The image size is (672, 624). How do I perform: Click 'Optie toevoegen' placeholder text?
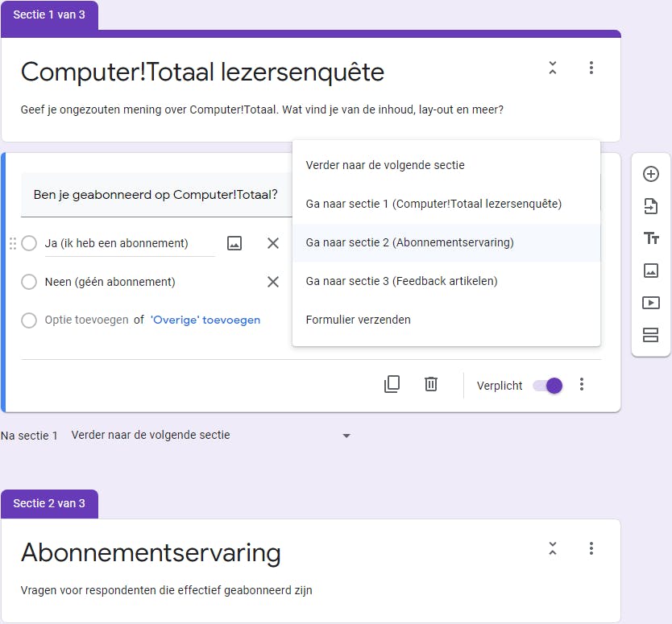pos(86,320)
